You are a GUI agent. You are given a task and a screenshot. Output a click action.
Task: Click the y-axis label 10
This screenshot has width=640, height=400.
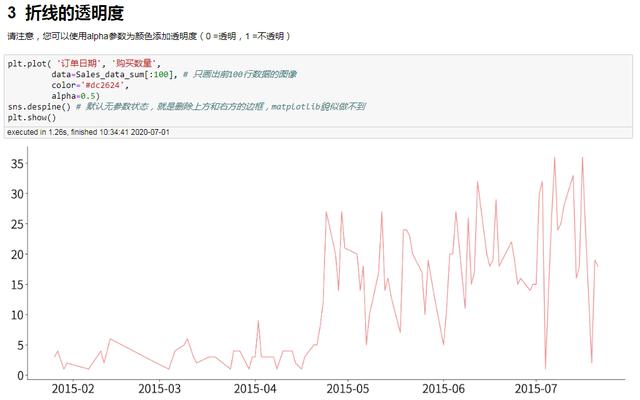tap(18, 315)
